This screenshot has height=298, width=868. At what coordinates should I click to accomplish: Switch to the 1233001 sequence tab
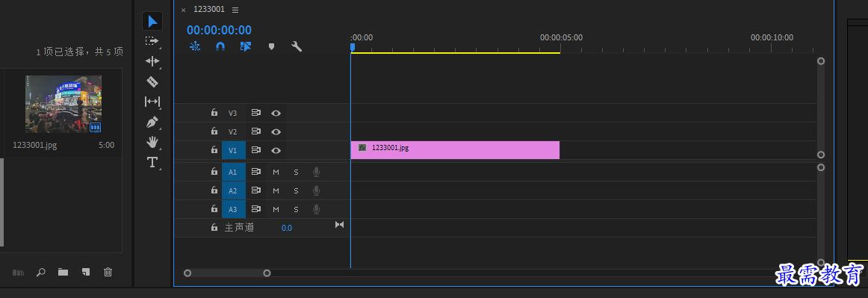pyautogui.click(x=209, y=10)
